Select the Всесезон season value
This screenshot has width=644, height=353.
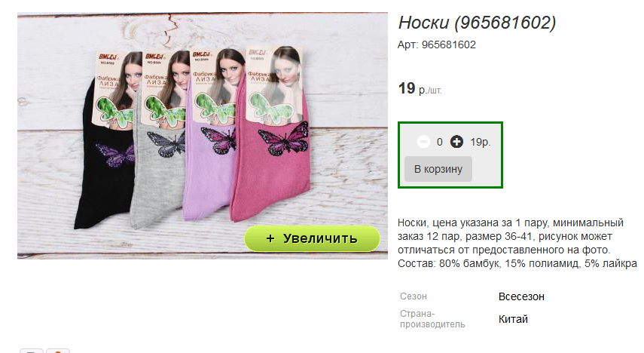521,296
